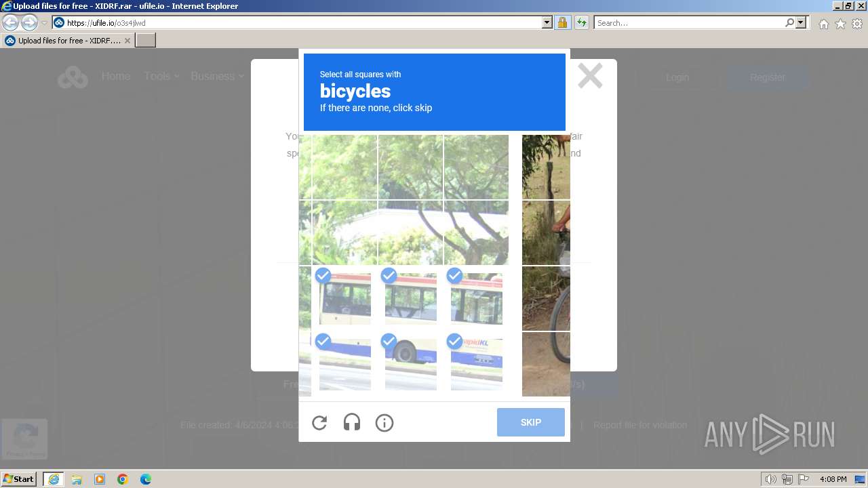Uncheck the tile with white road line below bus front
868x488 pixels.
pyautogui.click(x=345, y=364)
